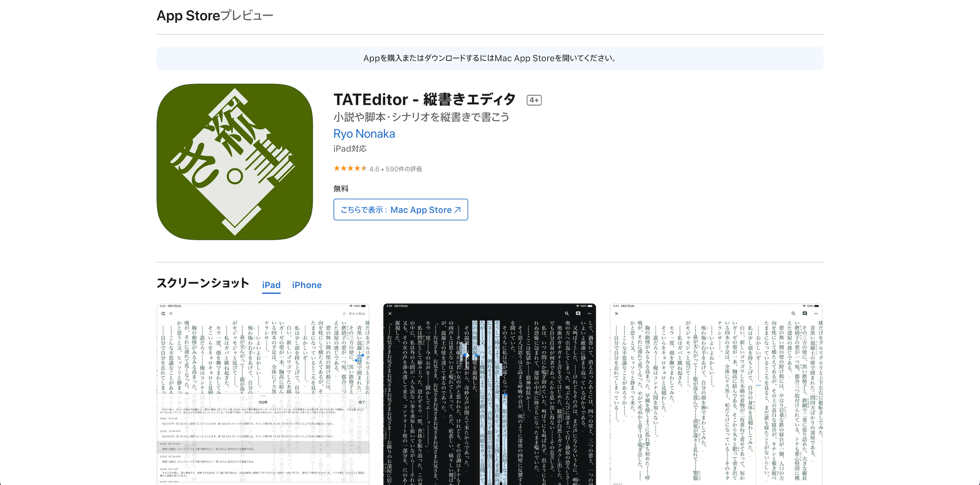Open the third iPad screenshot
980x485 pixels.
[x=716, y=394]
